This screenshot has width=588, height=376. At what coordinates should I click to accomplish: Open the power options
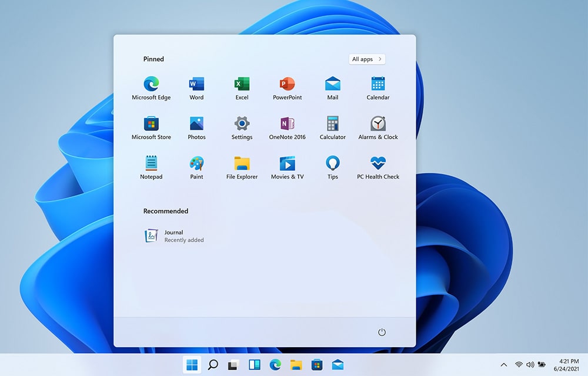click(x=382, y=332)
